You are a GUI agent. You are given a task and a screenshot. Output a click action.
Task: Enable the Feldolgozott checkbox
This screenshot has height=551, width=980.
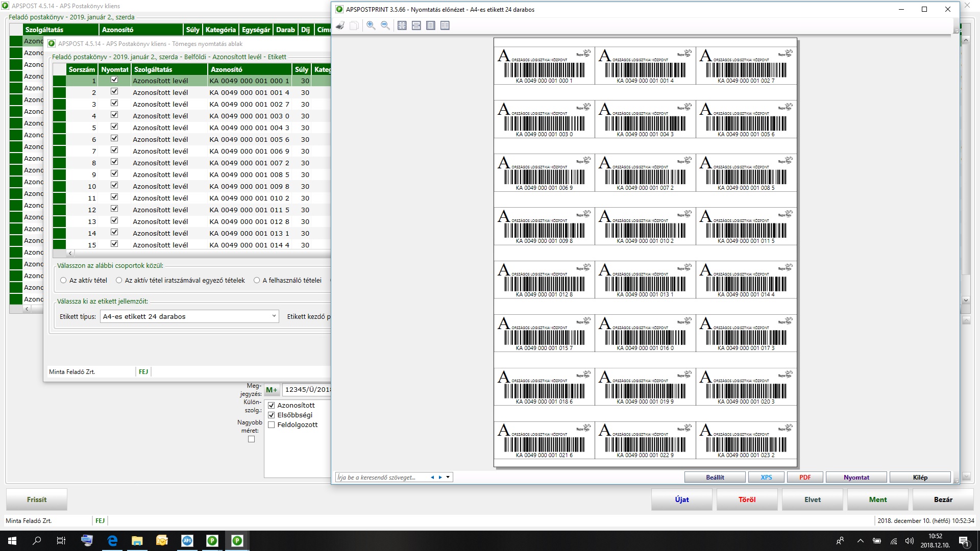(272, 425)
